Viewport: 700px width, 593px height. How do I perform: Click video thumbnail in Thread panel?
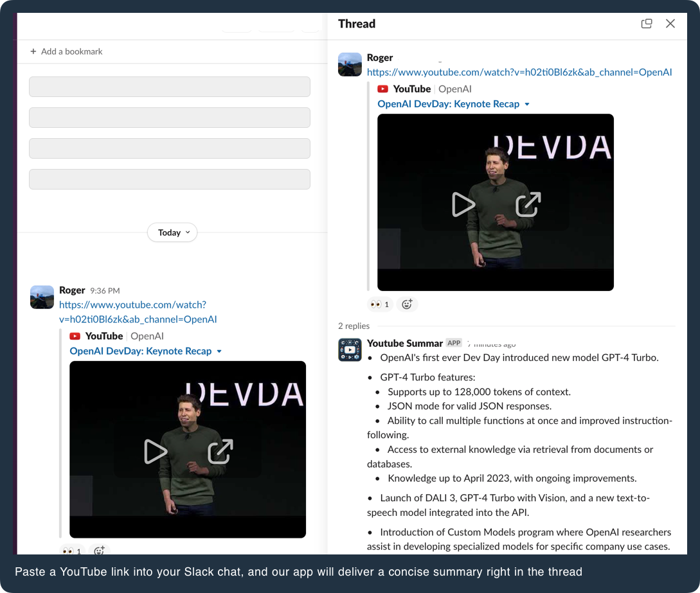coord(496,202)
